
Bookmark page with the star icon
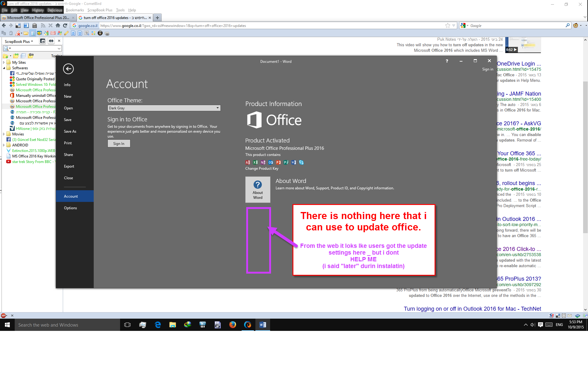448,26
